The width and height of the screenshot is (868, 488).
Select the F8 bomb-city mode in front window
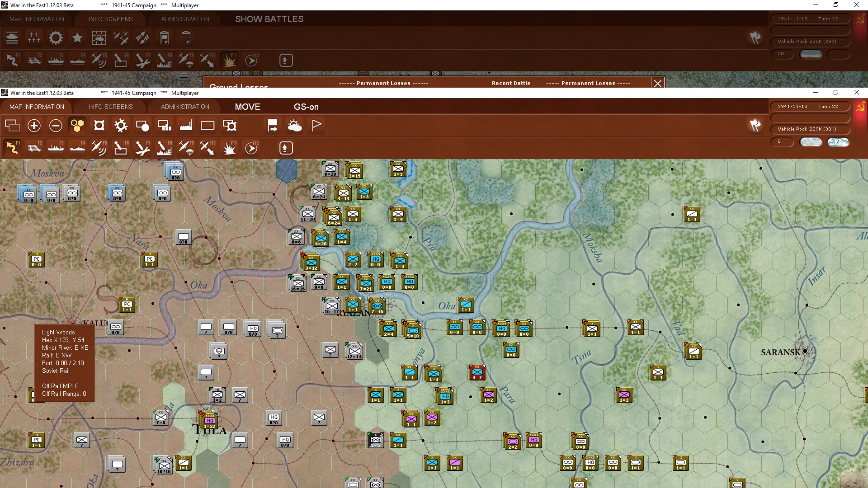coord(164,148)
